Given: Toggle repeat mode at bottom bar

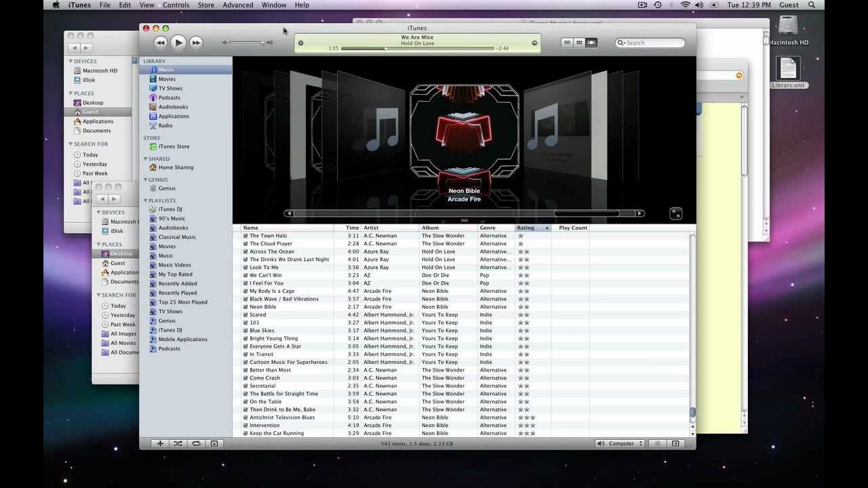Looking at the screenshot, I should (196, 443).
